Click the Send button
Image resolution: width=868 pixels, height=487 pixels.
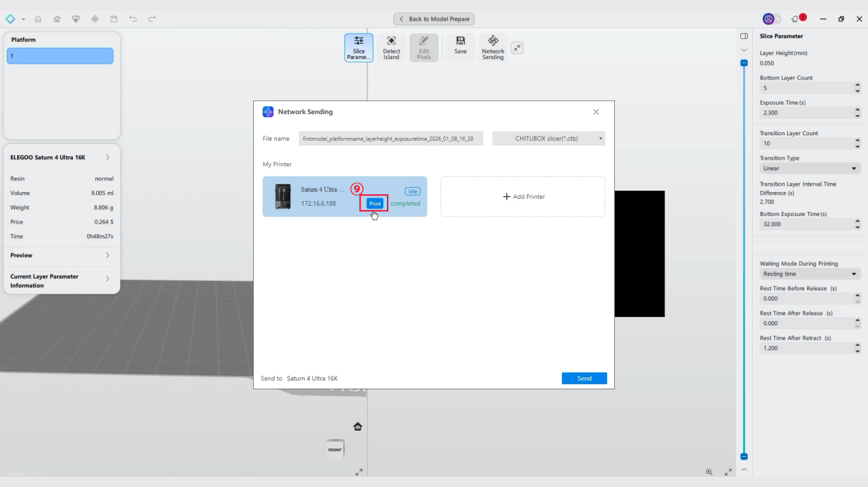pyautogui.click(x=584, y=379)
